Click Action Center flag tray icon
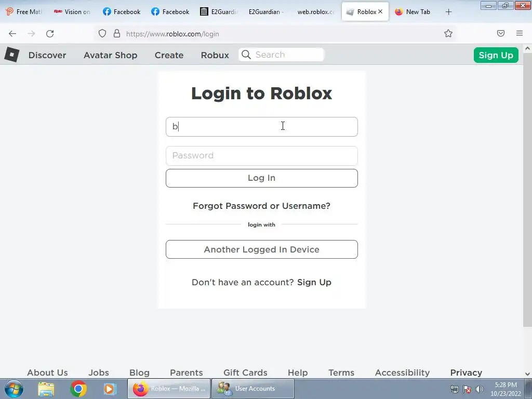Screen dimensions: 532x399 pos(467,389)
